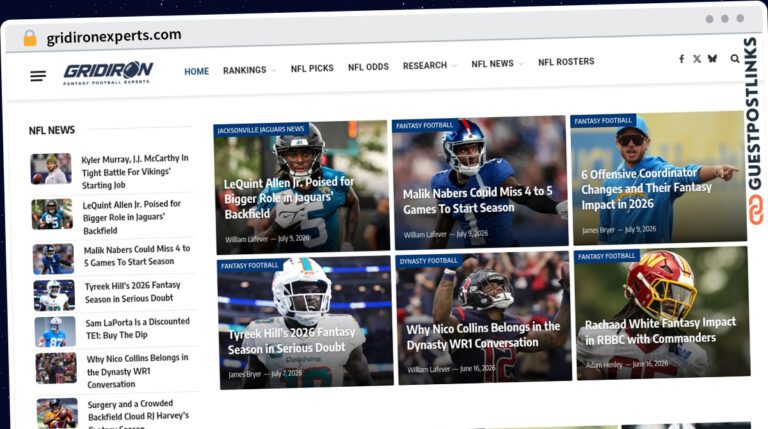Image resolution: width=768 pixels, height=429 pixels.
Task: Open the NFL Picks menu item
Action: pos(312,68)
